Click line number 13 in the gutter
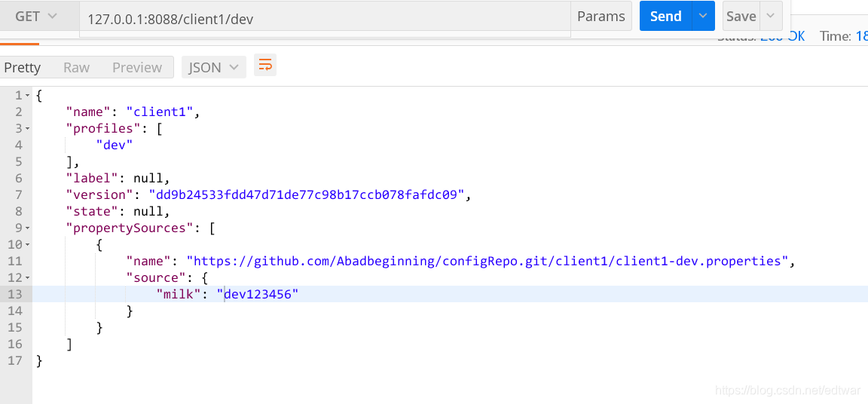The image size is (868, 404). [15, 295]
